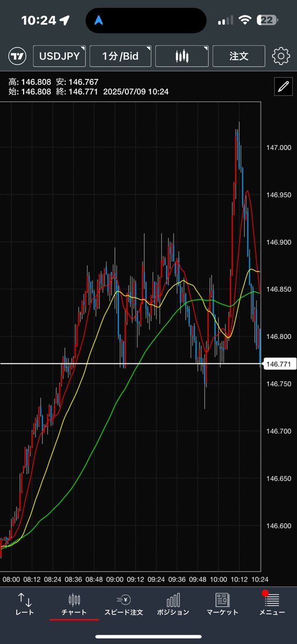Switch to the レート tab

coord(25,604)
